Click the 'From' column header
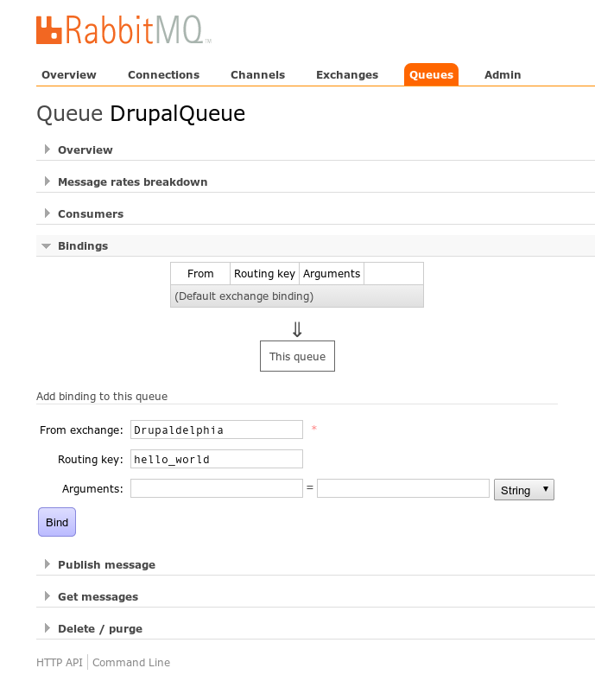Image resolution: width=595 pixels, height=700 pixels. click(200, 274)
